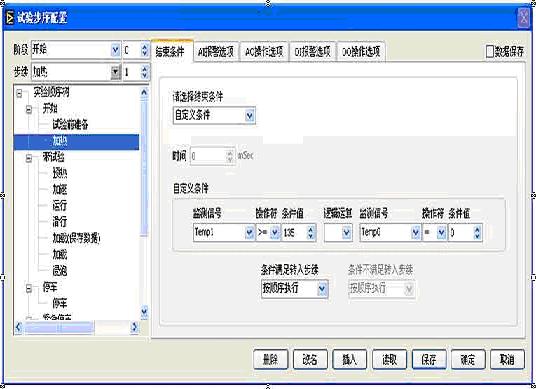Viewport: 536px width, 389px height.
Task: Collapse the 开始 tree group
Action: tap(29, 109)
